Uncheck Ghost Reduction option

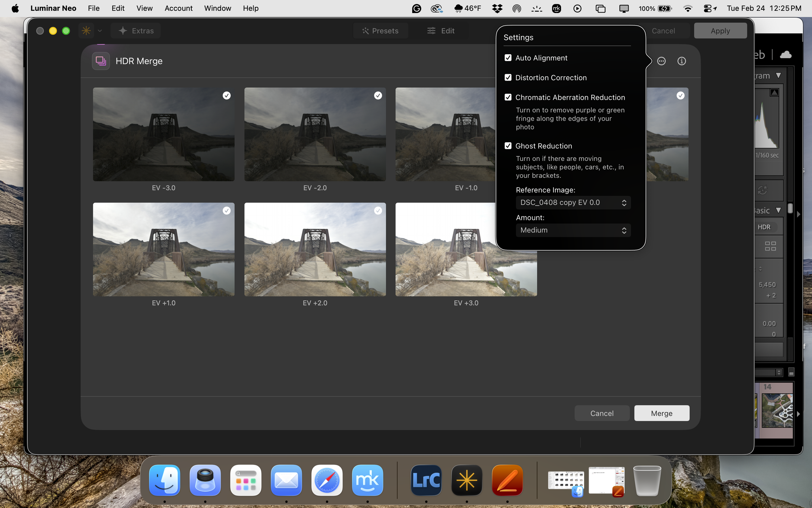click(508, 146)
